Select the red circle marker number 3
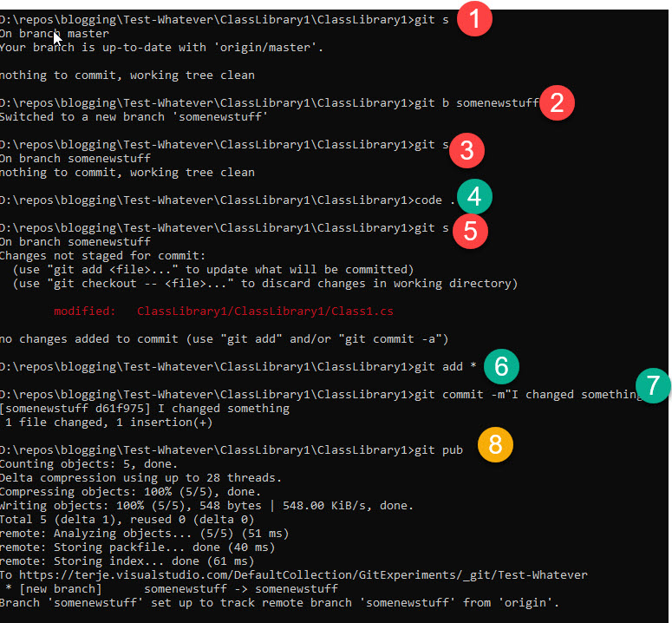Image resolution: width=672 pixels, height=623 pixels. (x=466, y=151)
